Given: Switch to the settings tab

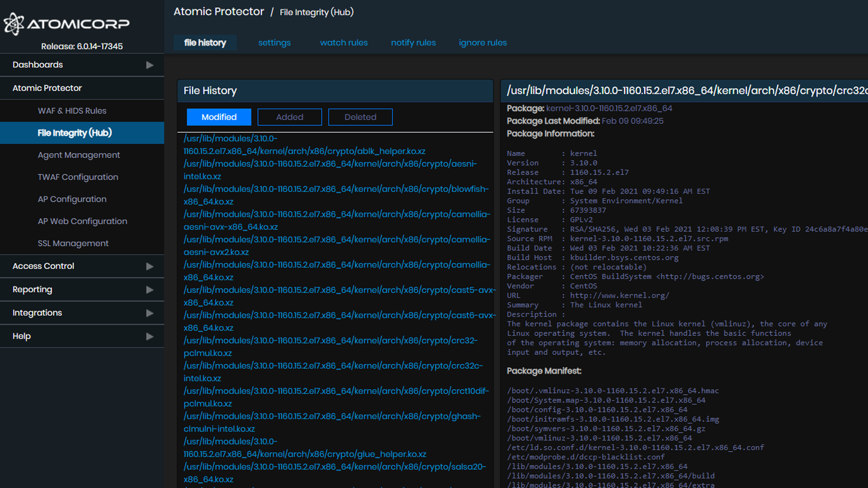Looking at the screenshot, I should [274, 42].
